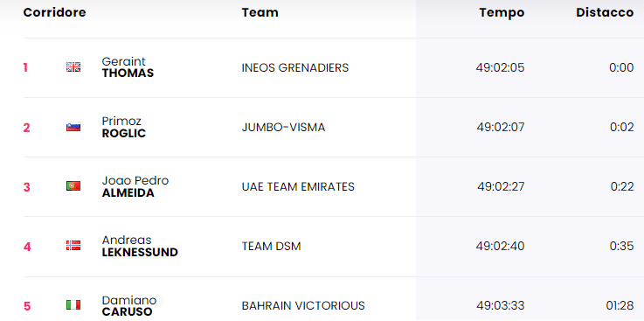Open UAE TEAM EMIRATES team entry
The image size is (644, 321).
tap(298, 186)
